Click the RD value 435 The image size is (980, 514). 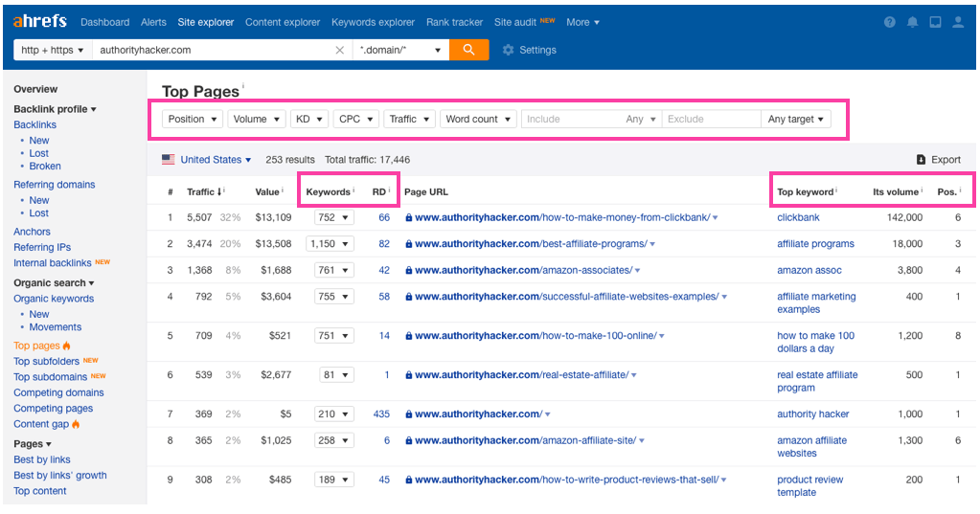coord(381,414)
